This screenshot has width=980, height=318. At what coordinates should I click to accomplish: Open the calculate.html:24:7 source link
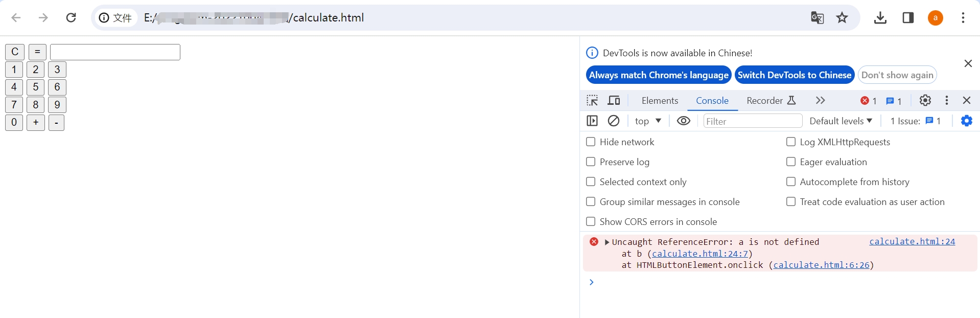pyautogui.click(x=699, y=254)
